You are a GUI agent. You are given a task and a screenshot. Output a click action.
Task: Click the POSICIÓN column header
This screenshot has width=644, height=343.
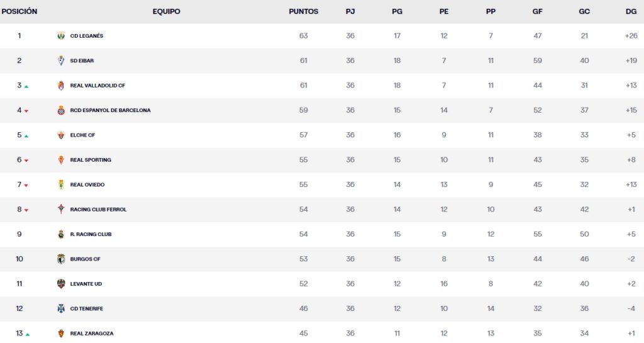pos(19,11)
